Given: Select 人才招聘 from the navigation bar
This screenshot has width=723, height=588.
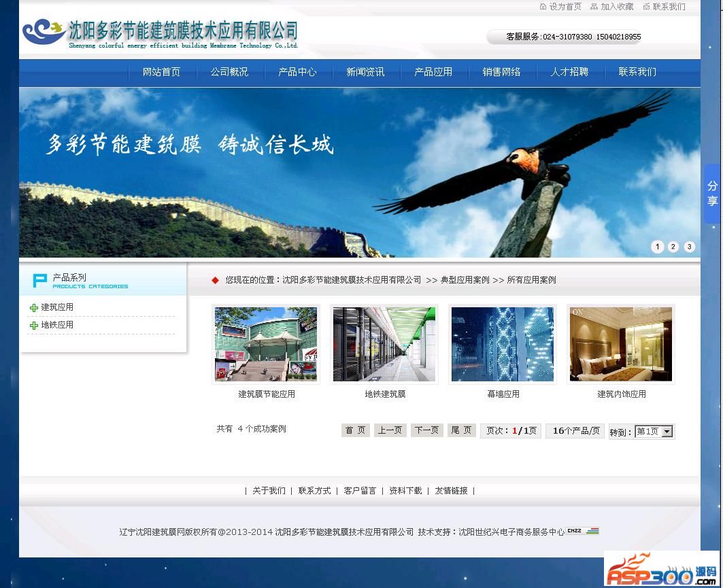Looking at the screenshot, I should (569, 72).
